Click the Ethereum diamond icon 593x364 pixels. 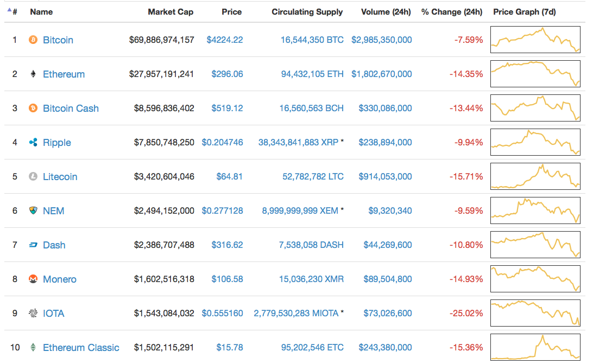click(33, 74)
